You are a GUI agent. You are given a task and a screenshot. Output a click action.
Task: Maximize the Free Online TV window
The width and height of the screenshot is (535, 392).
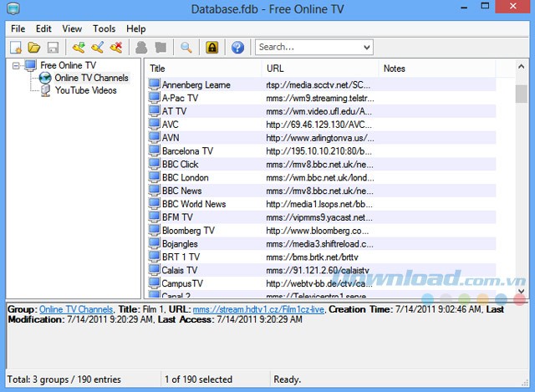click(485, 6)
